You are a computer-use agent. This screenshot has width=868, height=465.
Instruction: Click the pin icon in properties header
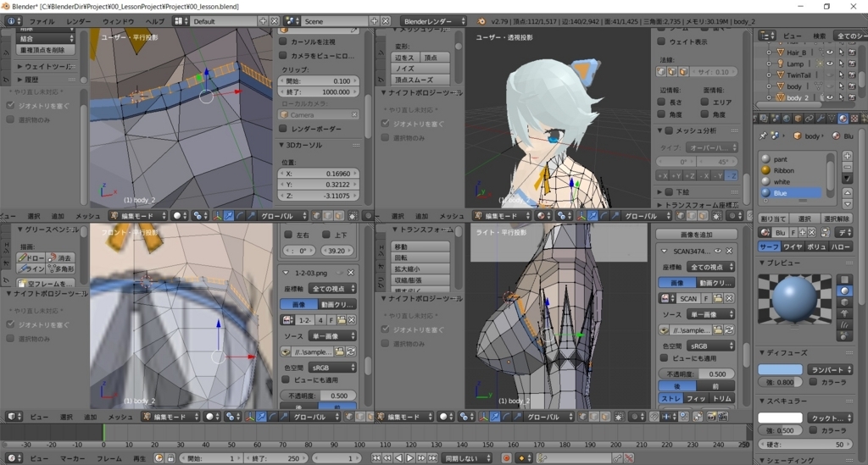coord(764,136)
